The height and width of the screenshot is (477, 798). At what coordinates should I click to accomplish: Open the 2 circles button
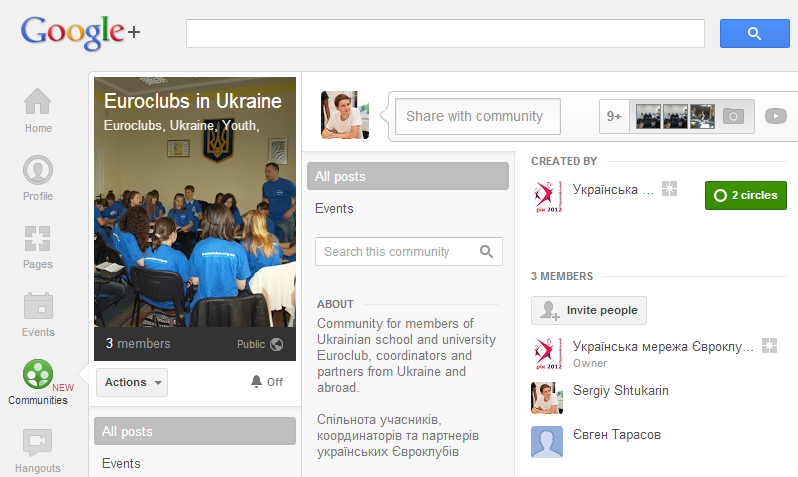tap(746, 195)
